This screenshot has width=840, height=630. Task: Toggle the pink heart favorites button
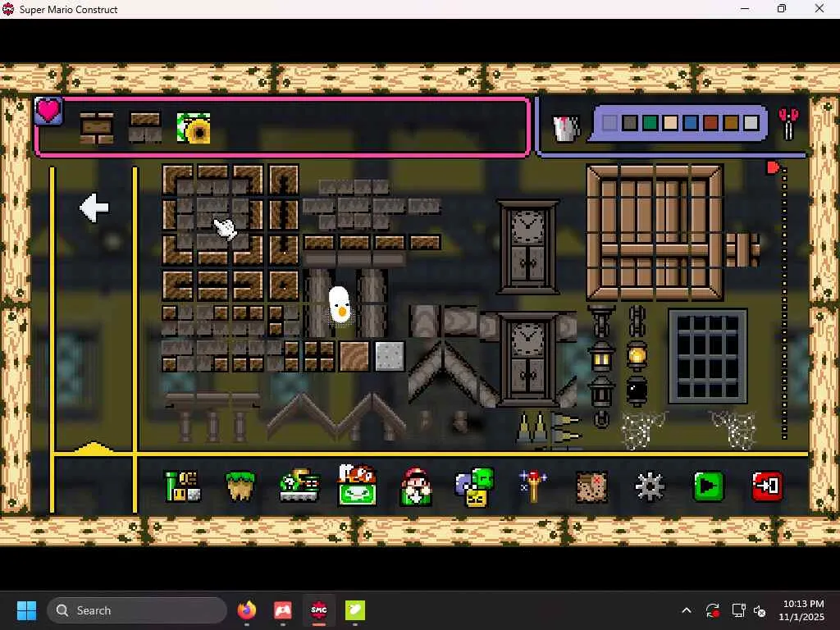[48, 111]
